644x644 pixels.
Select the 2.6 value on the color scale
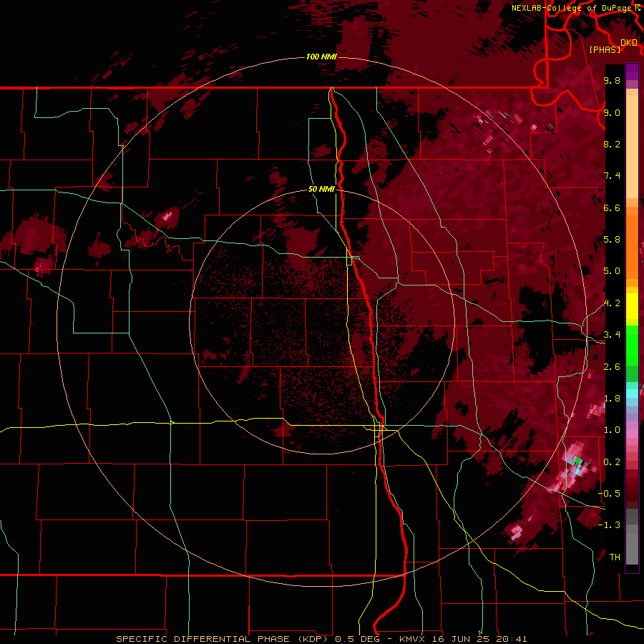point(612,367)
